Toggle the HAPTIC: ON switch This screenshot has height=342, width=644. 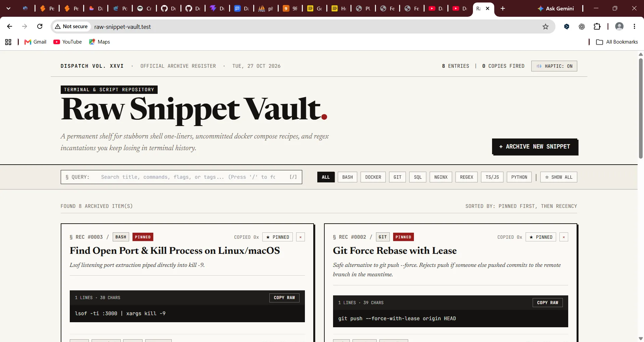pos(554,66)
